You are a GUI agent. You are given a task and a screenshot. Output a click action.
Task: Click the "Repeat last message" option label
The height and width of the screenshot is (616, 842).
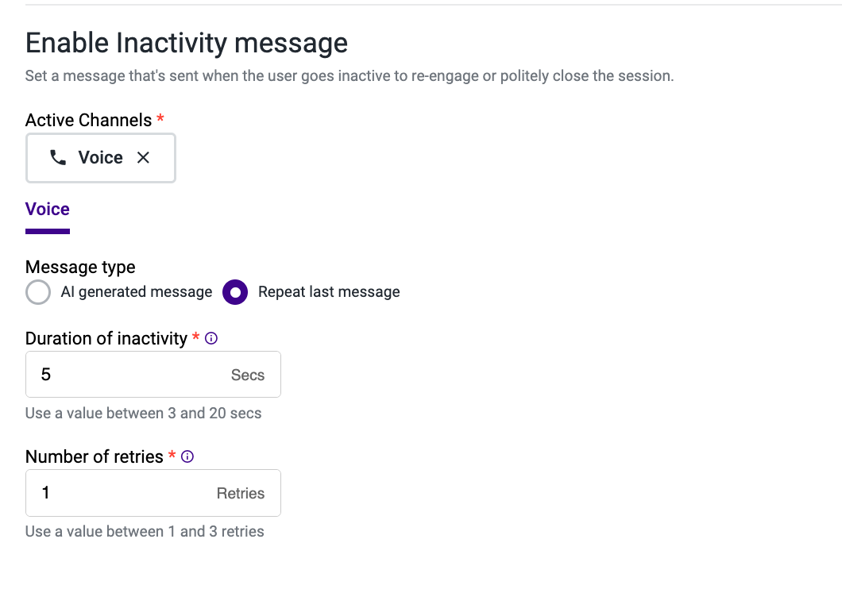pyautogui.click(x=329, y=292)
